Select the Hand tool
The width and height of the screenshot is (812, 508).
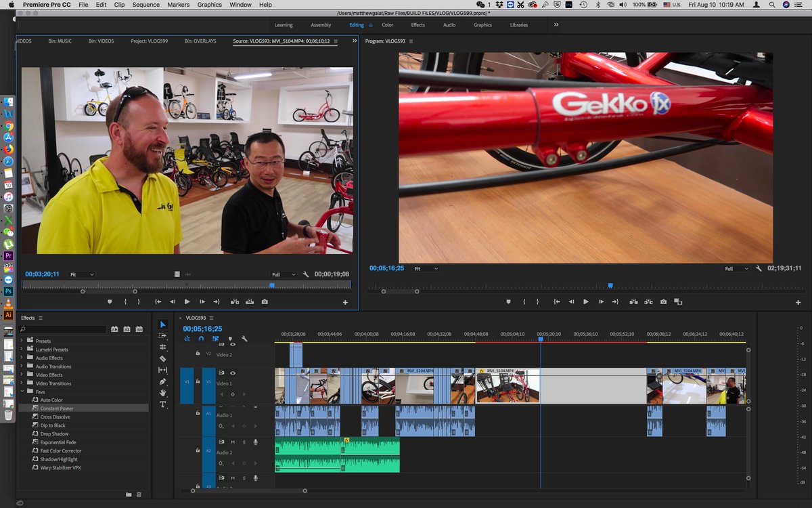coord(163,393)
